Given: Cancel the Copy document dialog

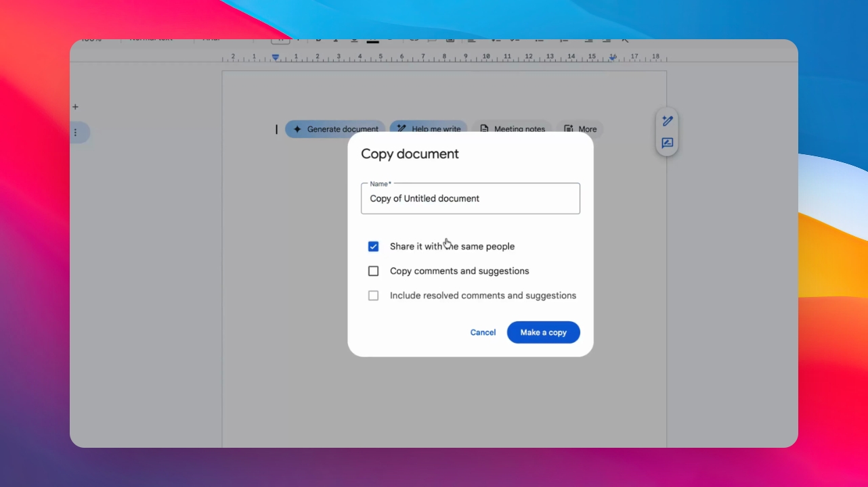Looking at the screenshot, I should pos(483,332).
